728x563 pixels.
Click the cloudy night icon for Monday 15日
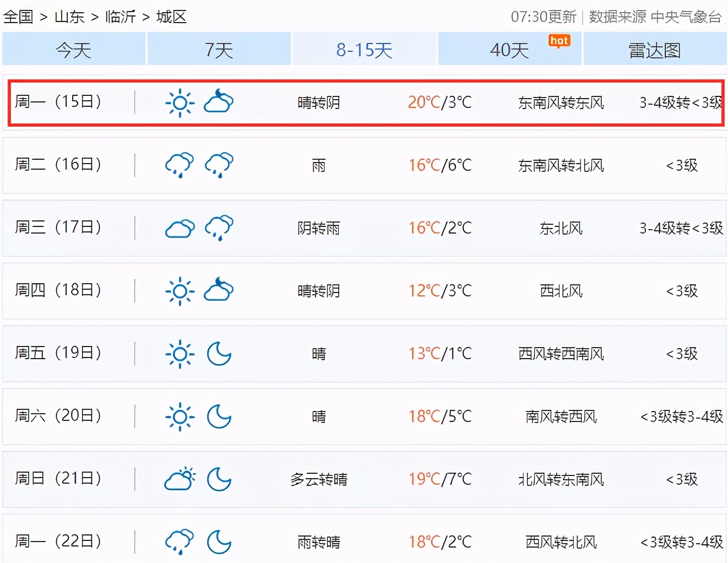tap(219, 102)
